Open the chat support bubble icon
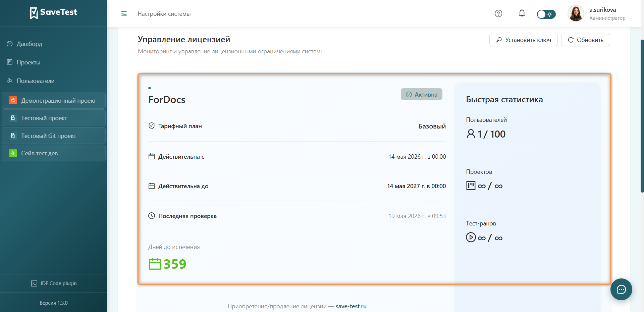644x312 pixels. (x=621, y=289)
